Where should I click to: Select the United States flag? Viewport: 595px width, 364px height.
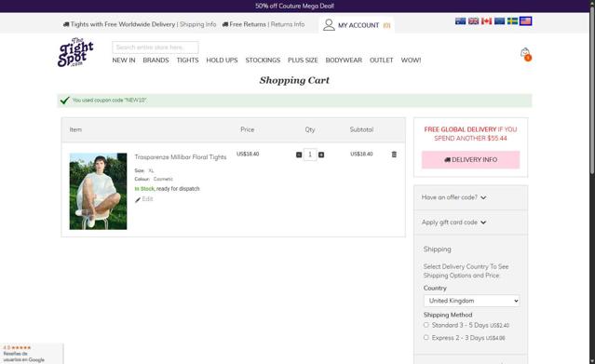tap(525, 20)
